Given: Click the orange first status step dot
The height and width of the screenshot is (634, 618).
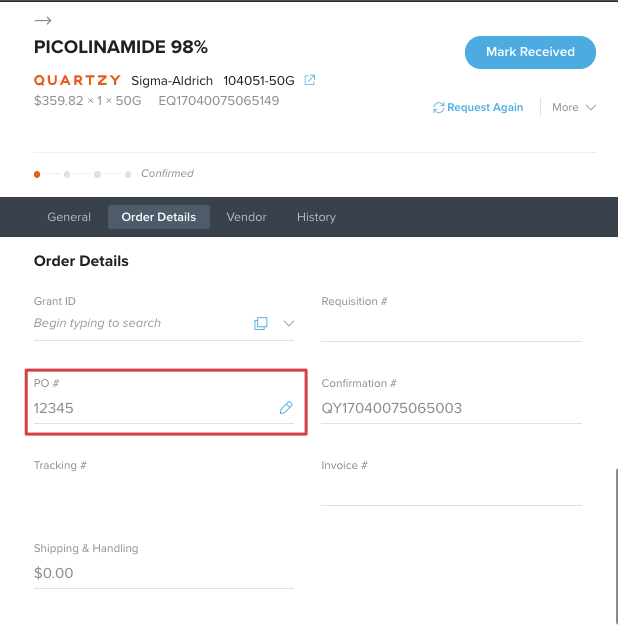Looking at the screenshot, I should (37, 174).
